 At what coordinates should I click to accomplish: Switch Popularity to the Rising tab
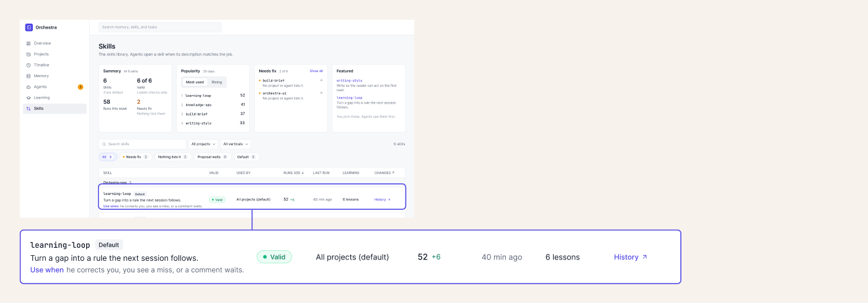[x=217, y=82]
